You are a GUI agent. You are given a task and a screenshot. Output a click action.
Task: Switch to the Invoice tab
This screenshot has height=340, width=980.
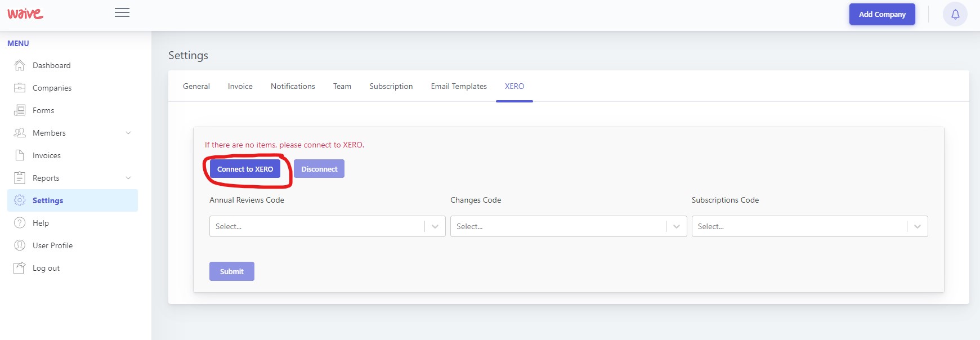point(240,86)
